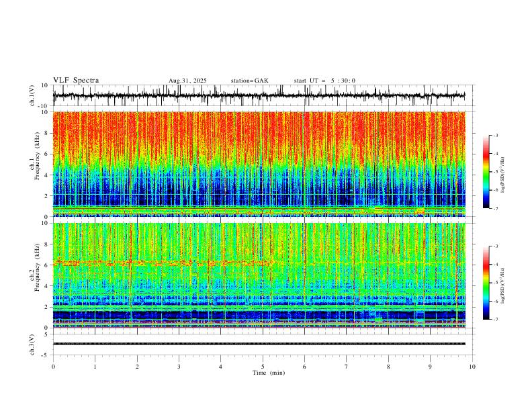Click the 'ch.3(V)' axis label

pyautogui.click(x=32, y=345)
